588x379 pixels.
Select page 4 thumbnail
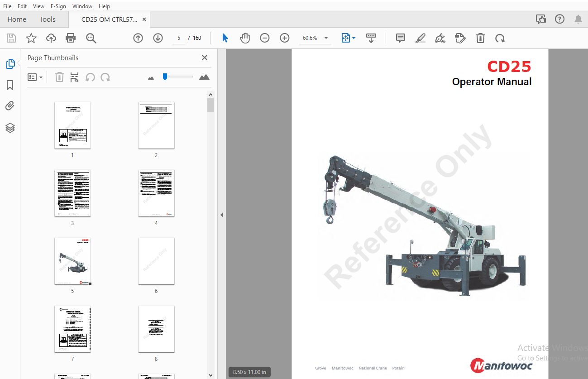(x=156, y=193)
